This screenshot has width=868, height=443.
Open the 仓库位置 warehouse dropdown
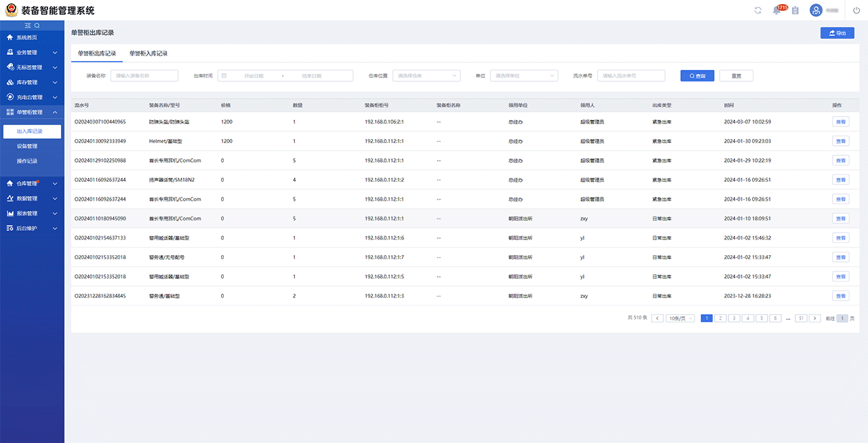(426, 76)
